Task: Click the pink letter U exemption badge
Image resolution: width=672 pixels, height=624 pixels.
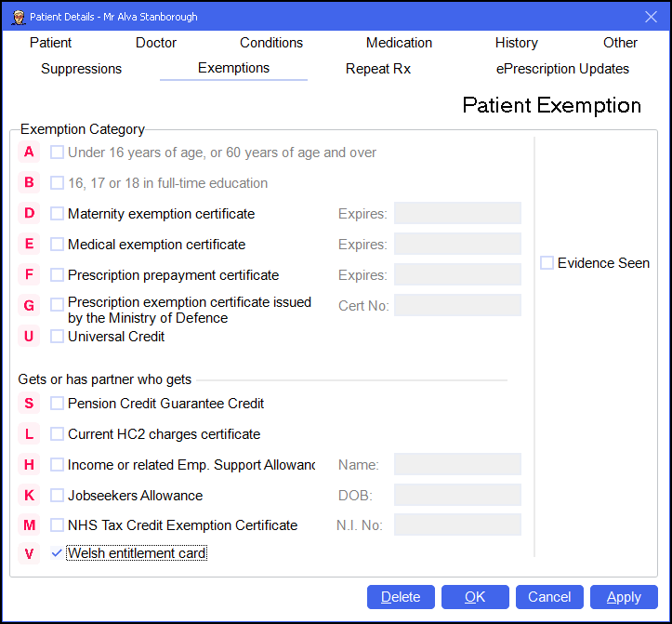Action: click(x=30, y=337)
